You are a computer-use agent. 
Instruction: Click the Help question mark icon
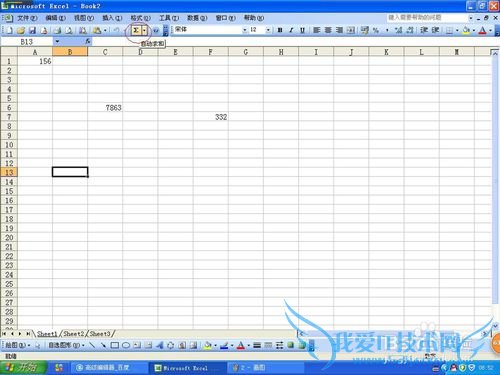point(155,30)
